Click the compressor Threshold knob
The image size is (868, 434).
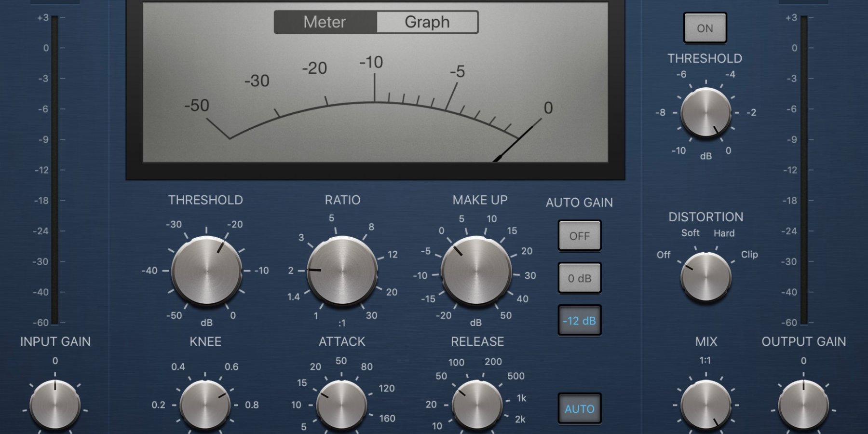pos(207,271)
